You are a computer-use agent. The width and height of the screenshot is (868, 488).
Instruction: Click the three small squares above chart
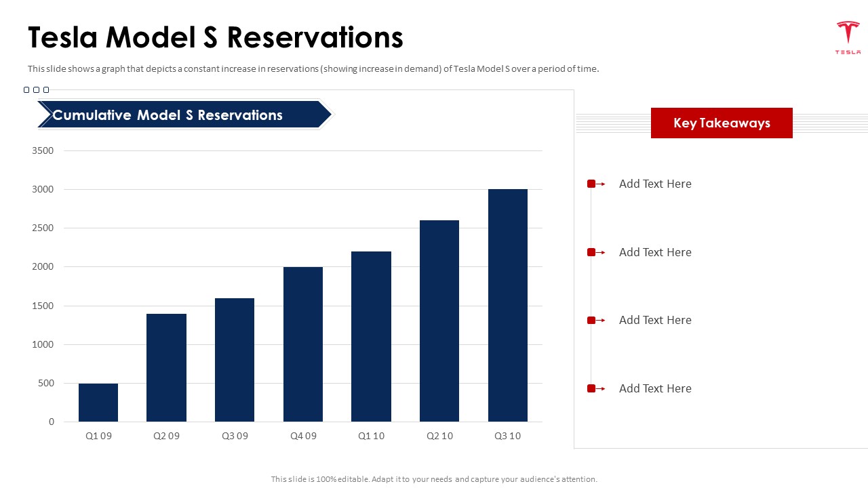pos(36,89)
